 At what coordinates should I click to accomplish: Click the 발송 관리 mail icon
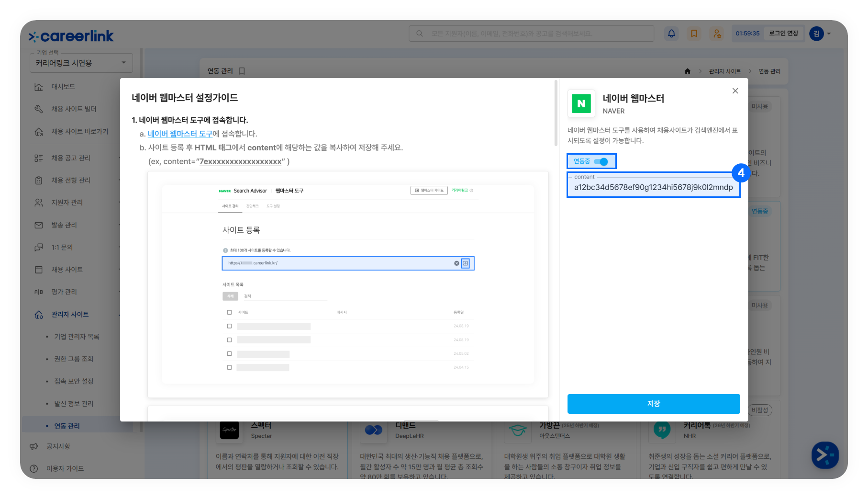pyautogui.click(x=39, y=225)
